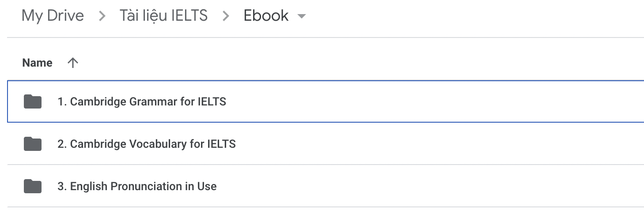
Task: Select the '1. Cambridge Grammar for IELTS' title
Action: (x=142, y=102)
